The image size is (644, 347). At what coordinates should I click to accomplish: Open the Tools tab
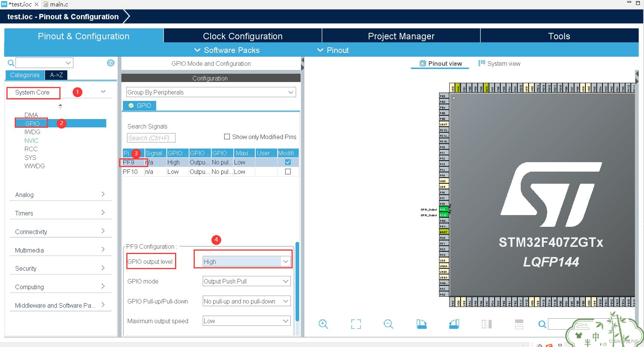[559, 36]
